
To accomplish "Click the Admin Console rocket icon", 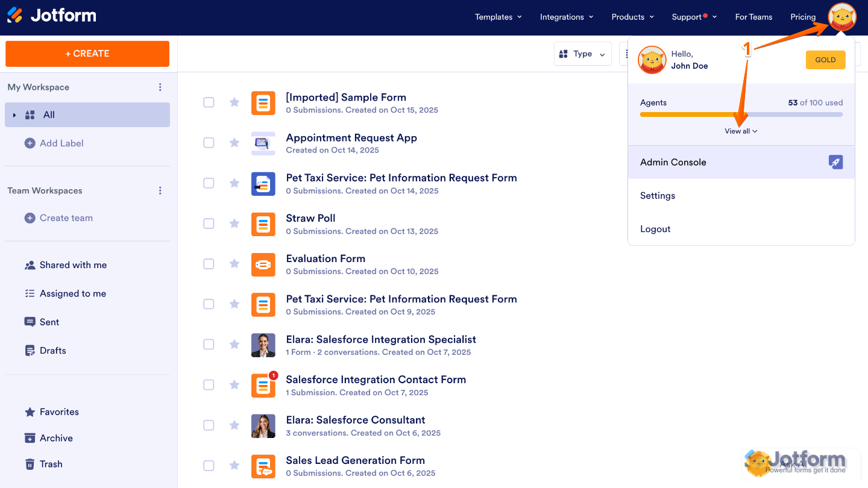I will click(x=835, y=162).
